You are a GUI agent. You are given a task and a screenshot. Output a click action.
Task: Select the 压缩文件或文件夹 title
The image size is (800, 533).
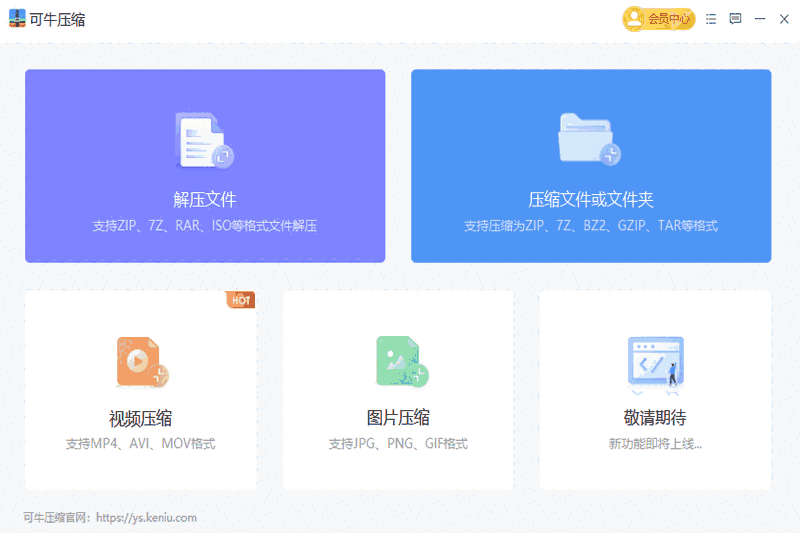coord(591,199)
